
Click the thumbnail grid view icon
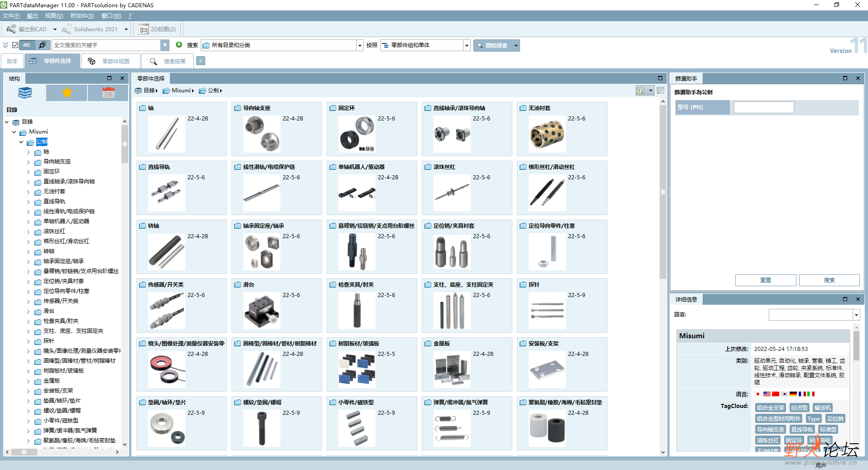pyautogui.click(x=641, y=91)
